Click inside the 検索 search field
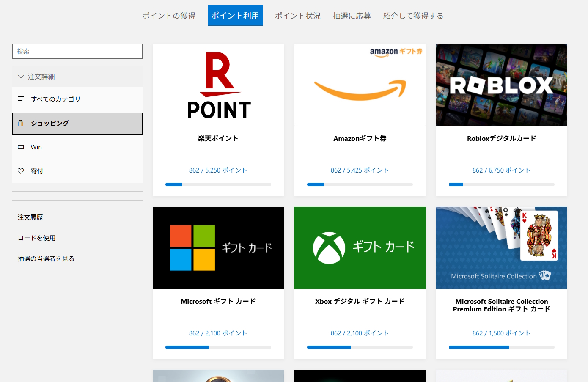Viewport: 588px width, 382px height. pos(77,51)
